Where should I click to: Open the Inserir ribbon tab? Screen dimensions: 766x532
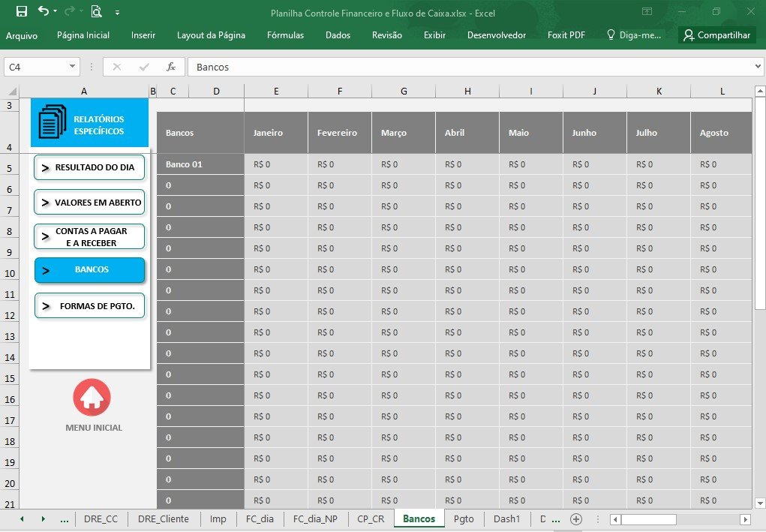pyautogui.click(x=143, y=35)
